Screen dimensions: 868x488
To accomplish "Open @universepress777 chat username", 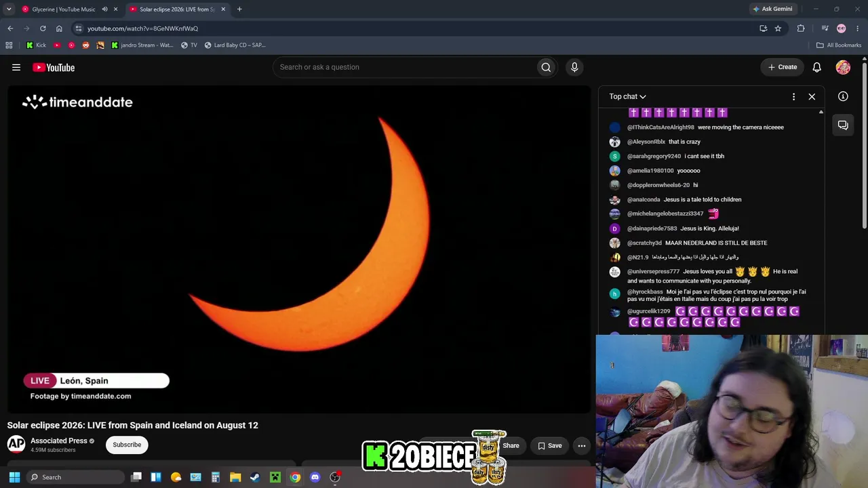I will pos(653,272).
